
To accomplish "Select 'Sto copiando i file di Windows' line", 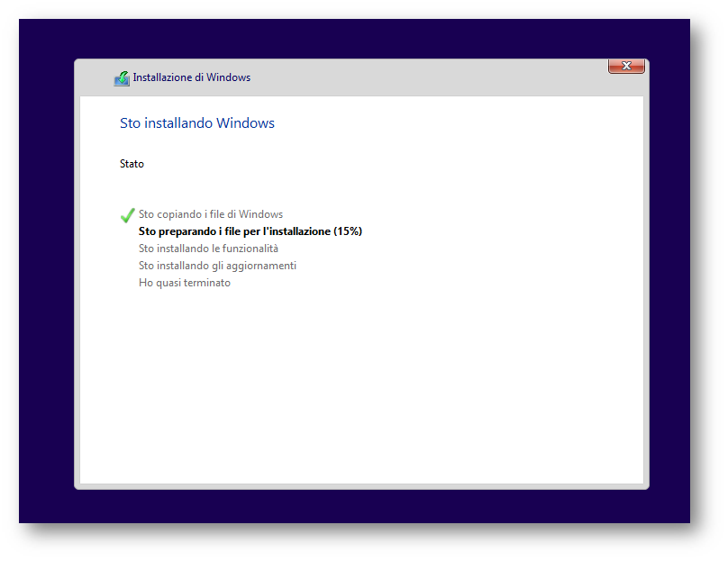I will pyautogui.click(x=211, y=214).
